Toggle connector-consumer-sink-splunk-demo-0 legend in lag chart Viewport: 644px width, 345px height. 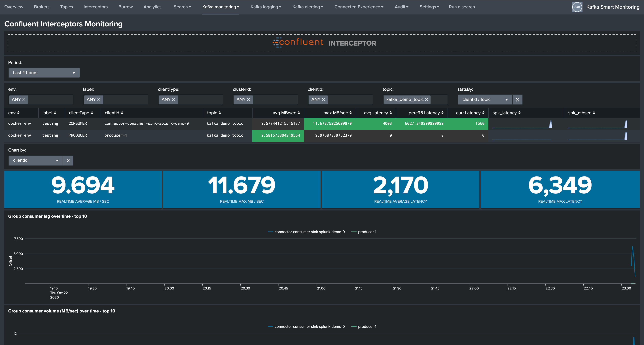(x=306, y=232)
